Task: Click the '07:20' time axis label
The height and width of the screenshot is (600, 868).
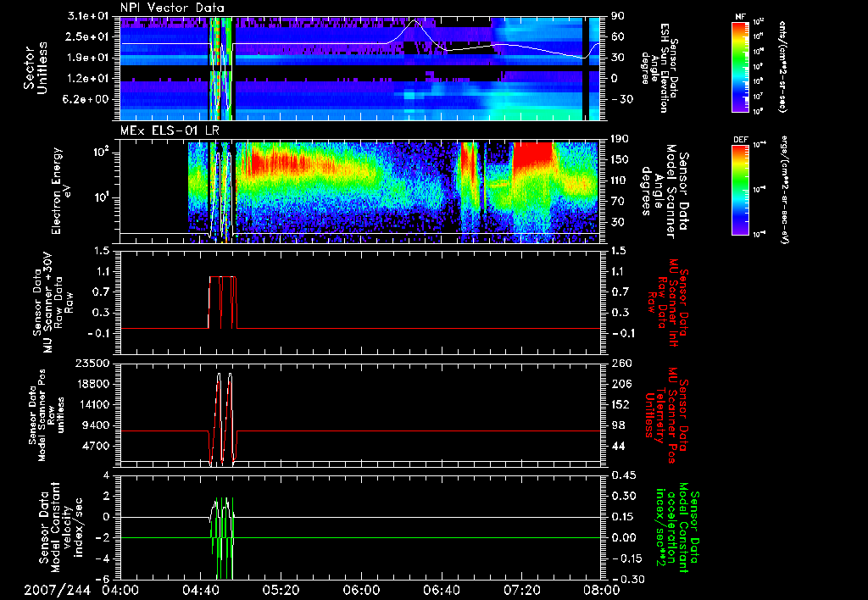Action: point(521,590)
